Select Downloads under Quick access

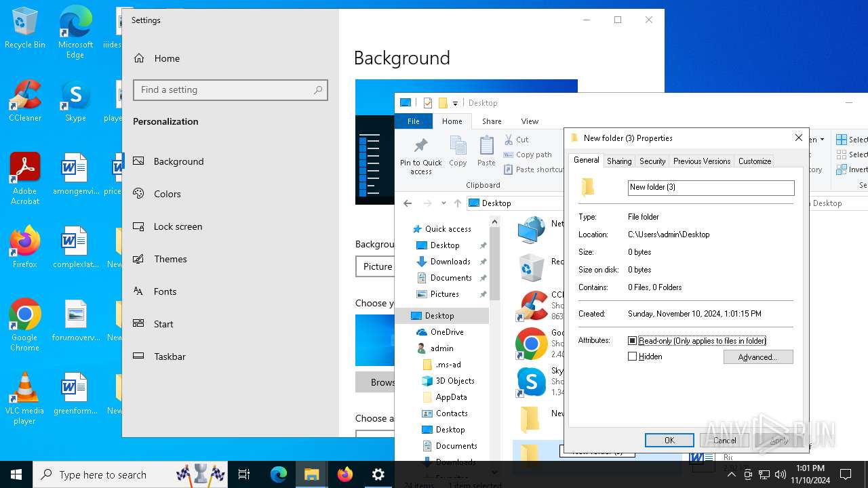pos(450,262)
